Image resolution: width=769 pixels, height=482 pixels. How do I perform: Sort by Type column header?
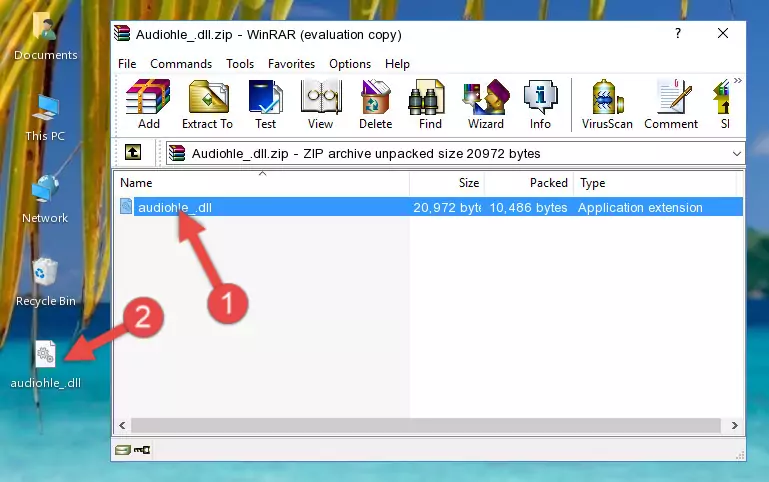[655, 183]
